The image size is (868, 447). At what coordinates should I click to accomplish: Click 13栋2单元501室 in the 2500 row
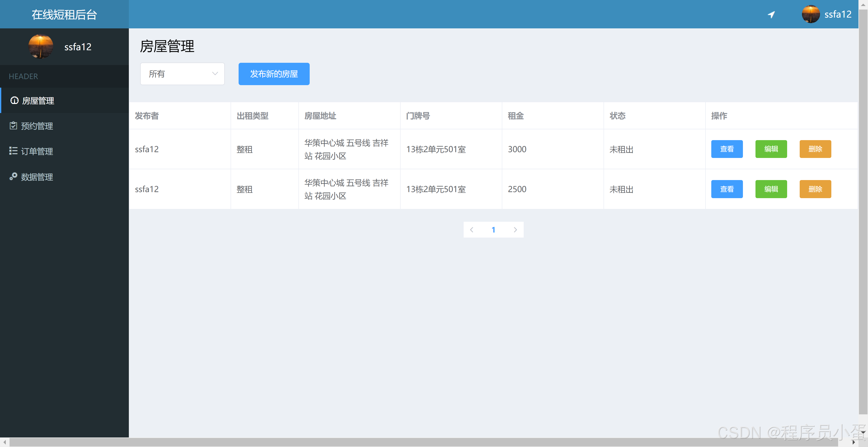point(436,189)
